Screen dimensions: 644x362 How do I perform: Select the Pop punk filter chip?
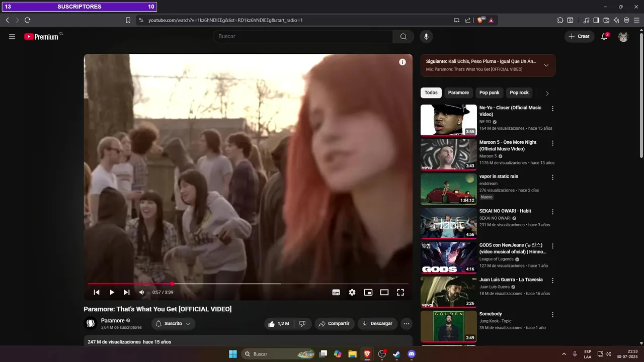(489, 93)
